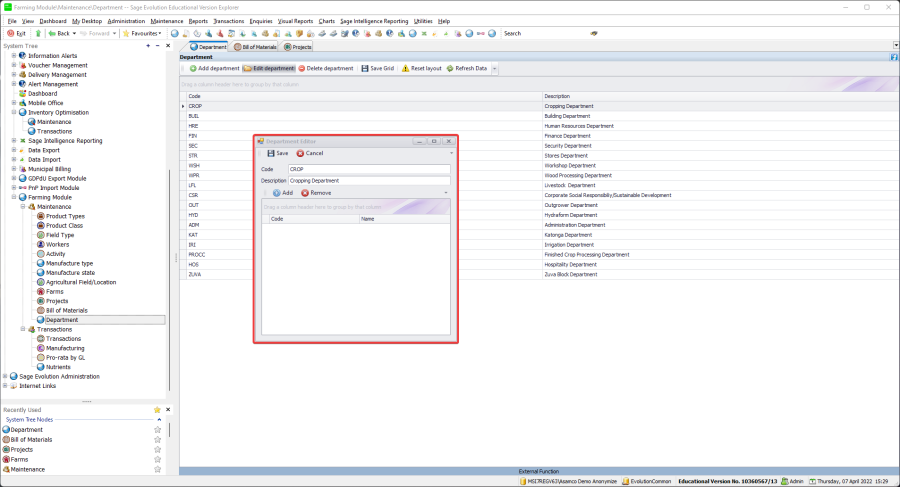Image resolution: width=900 pixels, height=487 pixels.
Task: Collapse the Farming Module tree node
Action: coord(14,197)
